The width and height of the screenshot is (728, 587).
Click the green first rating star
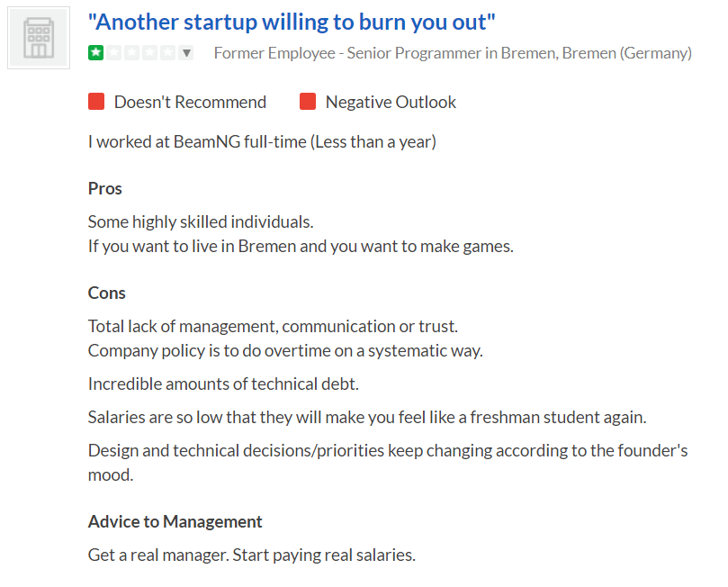tap(96, 52)
